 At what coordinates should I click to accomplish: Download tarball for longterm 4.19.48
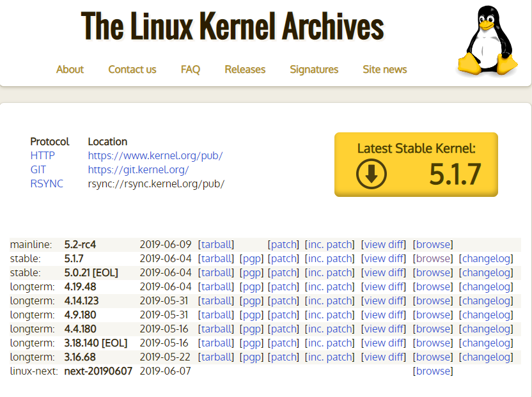click(216, 286)
